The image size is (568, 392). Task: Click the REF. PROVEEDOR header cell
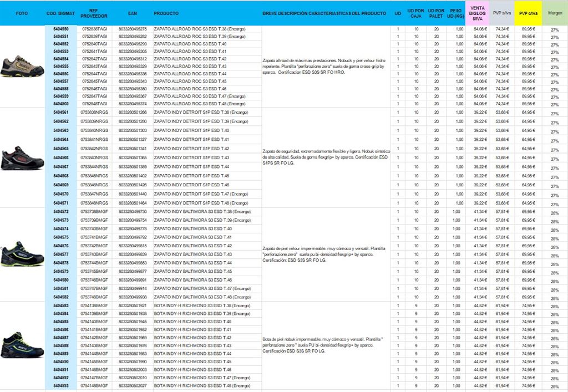tap(94, 13)
